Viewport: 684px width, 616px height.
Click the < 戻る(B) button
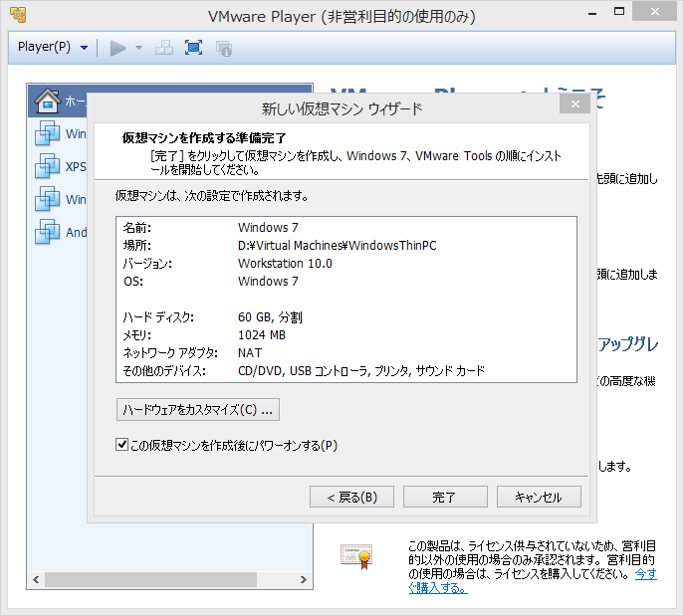351,497
